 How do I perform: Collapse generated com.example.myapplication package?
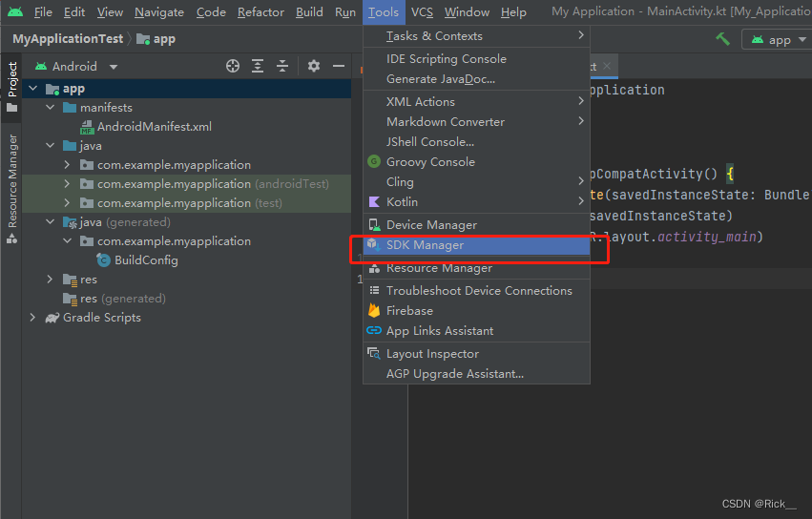click(67, 241)
